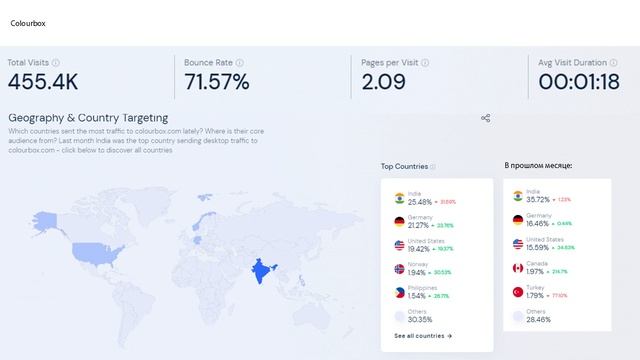Click Germany flag in last month panel

coord(518,220)
